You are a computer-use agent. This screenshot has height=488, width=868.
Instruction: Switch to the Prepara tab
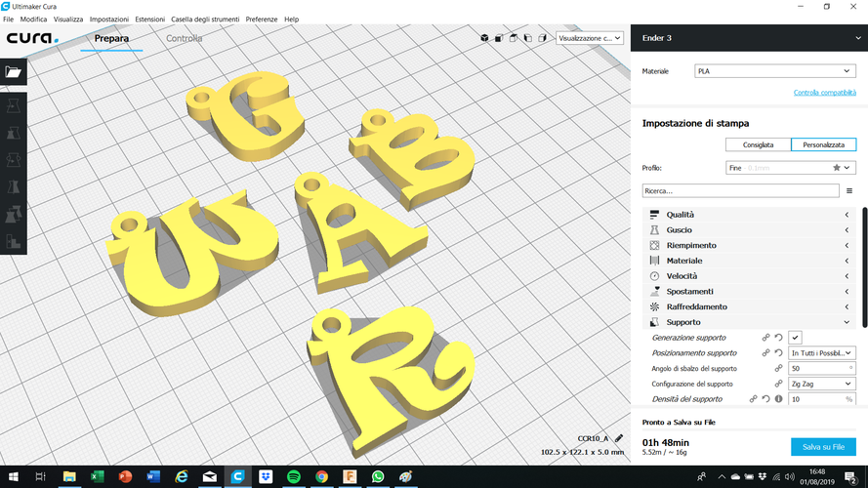click(111, 38)
